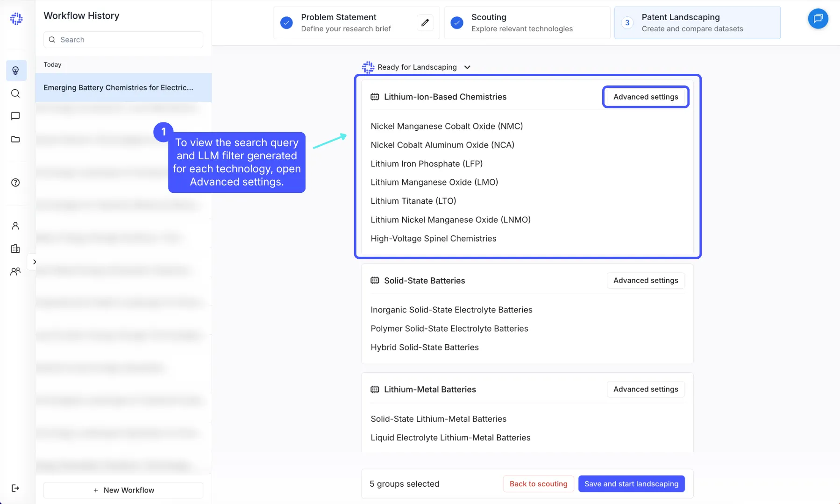Click Solid-State Lithium-Metal Batteries
This screenshot has width=840, height=504.
tap(438, 419)
